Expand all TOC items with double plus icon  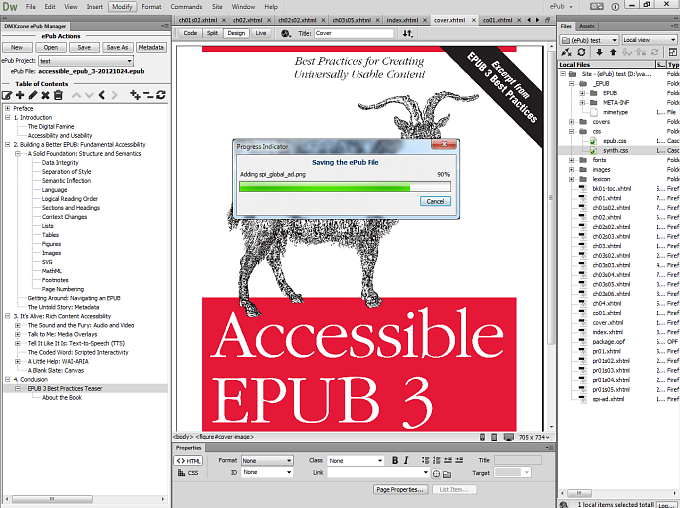(135, 95)
